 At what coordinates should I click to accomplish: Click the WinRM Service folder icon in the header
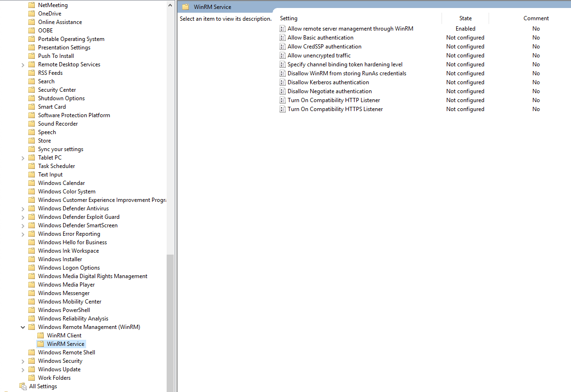click(x=185, y=7)
